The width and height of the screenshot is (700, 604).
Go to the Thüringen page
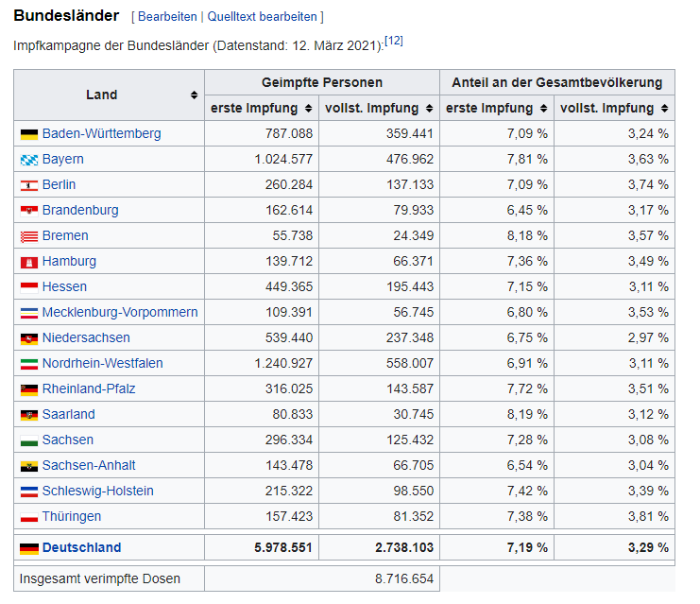click(72, 517)
